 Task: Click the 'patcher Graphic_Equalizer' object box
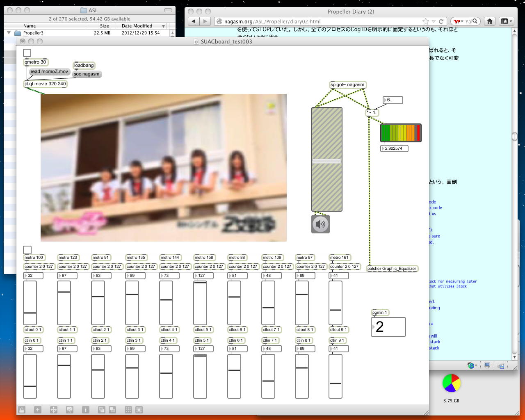click(x=392, y=269)
